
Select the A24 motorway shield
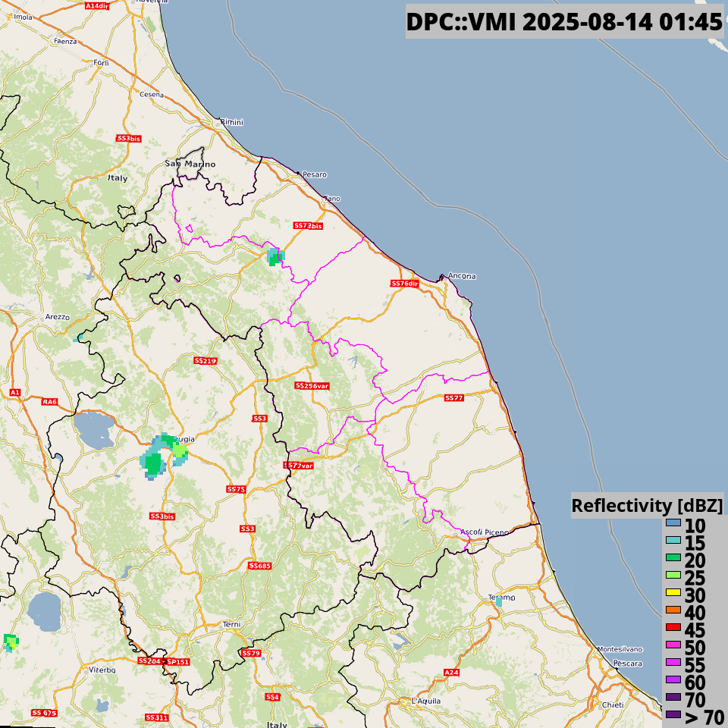pos(451,672)
